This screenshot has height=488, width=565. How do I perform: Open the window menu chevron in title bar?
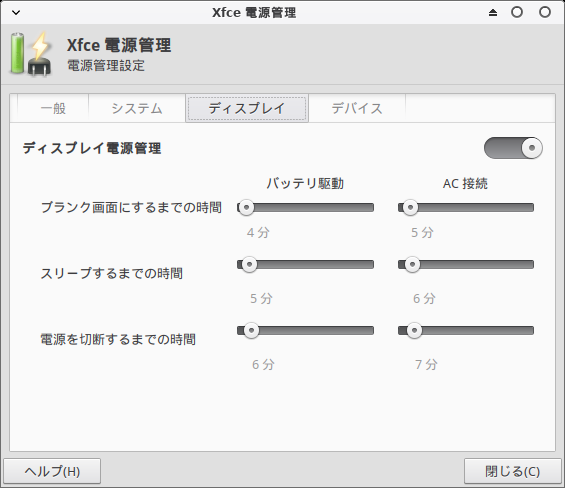16,13
